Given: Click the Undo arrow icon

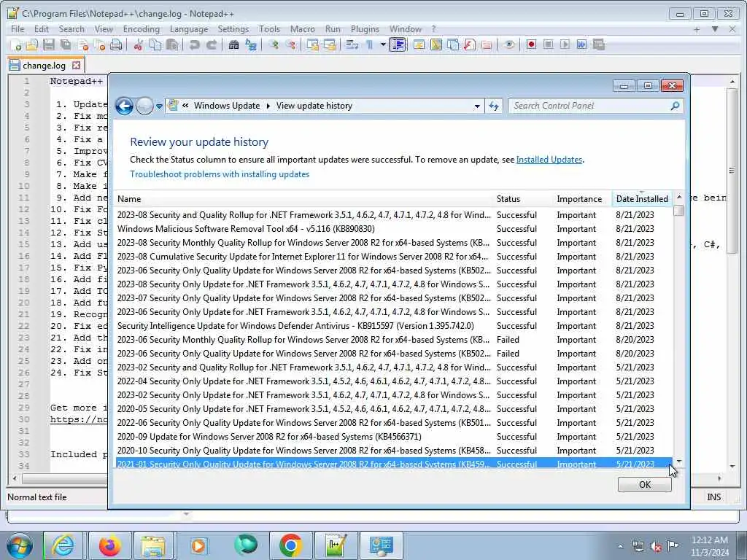Looking at the screenshot, I should coord(194,44).
